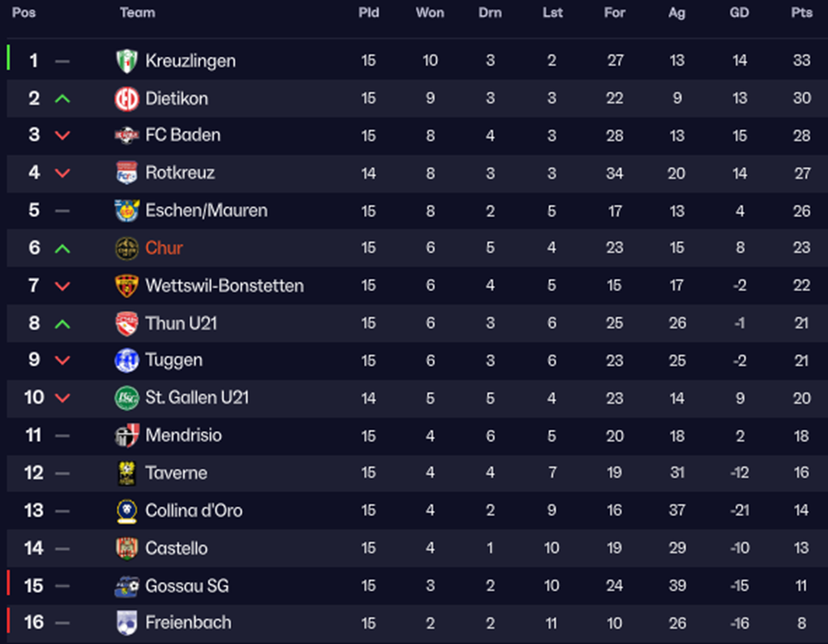Viewport: 828px width, 644px height.
Task: Click the Dietikon club crest
Action: pyautogui.click(x=126, y=98)
